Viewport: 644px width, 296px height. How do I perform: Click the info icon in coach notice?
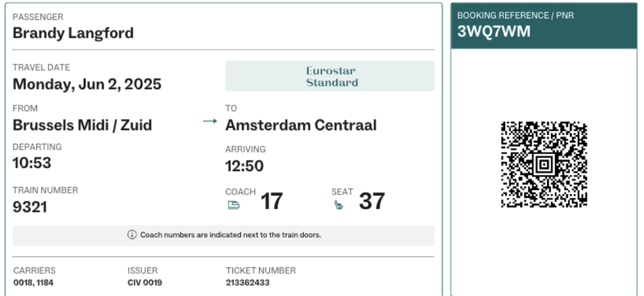point(132,235)
